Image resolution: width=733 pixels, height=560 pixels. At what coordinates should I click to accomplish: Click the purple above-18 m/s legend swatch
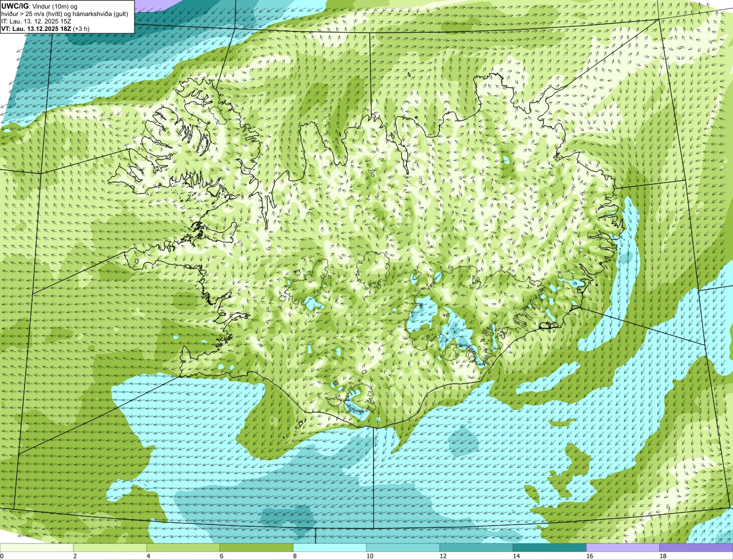(x=696, y=548)
